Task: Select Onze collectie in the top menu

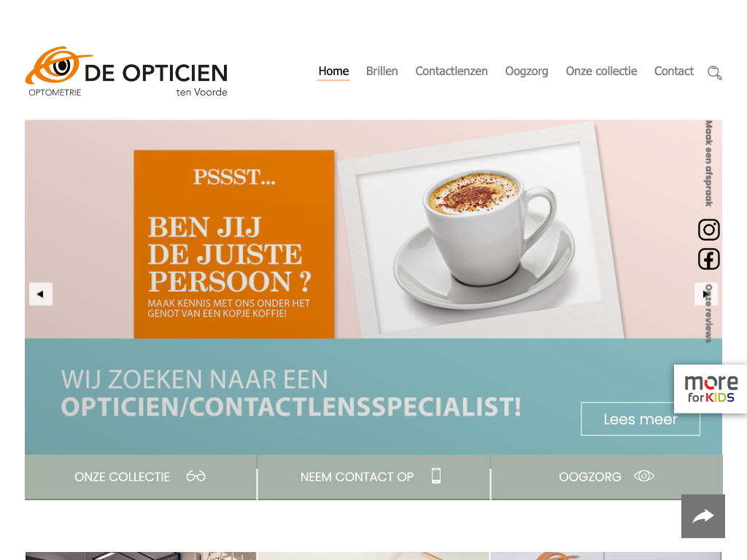Action: [601, 71]
